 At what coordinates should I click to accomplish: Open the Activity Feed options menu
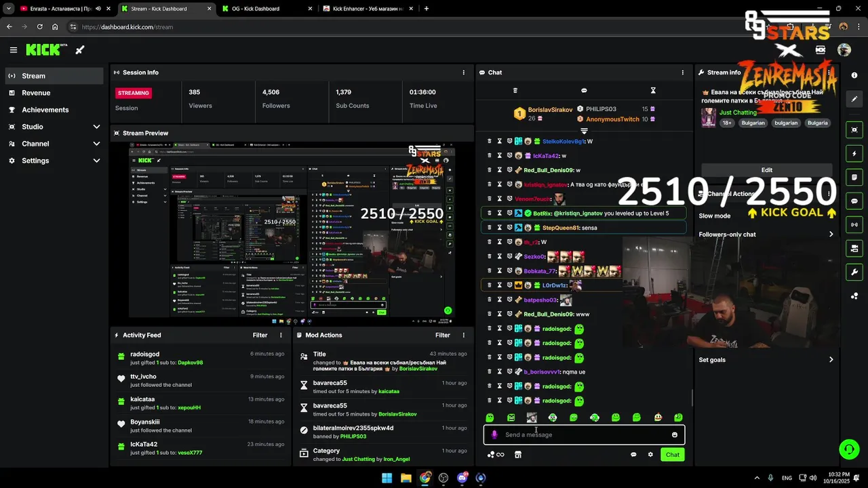pos(281,335)
